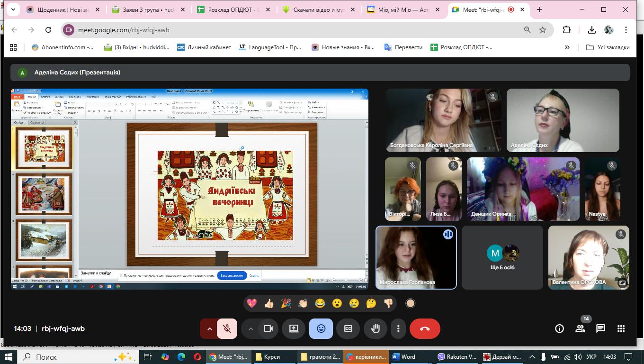The image size is (644, 364).
Task: Open more options three-dot menu
Action: (398, 329)
